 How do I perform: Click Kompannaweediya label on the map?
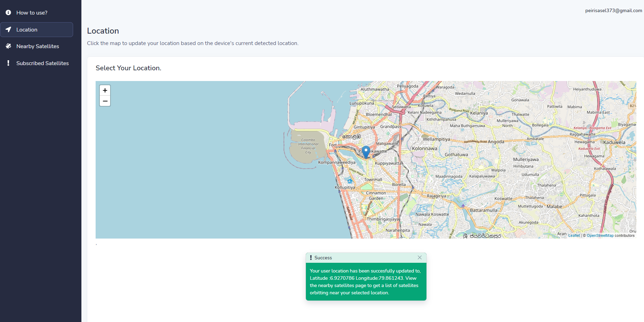337,162
